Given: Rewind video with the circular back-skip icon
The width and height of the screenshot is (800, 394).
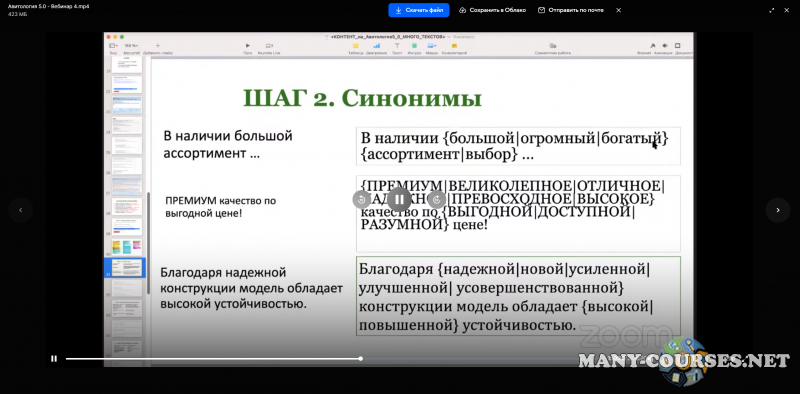Looking at the screenshot, I should [x=361, y=199].
